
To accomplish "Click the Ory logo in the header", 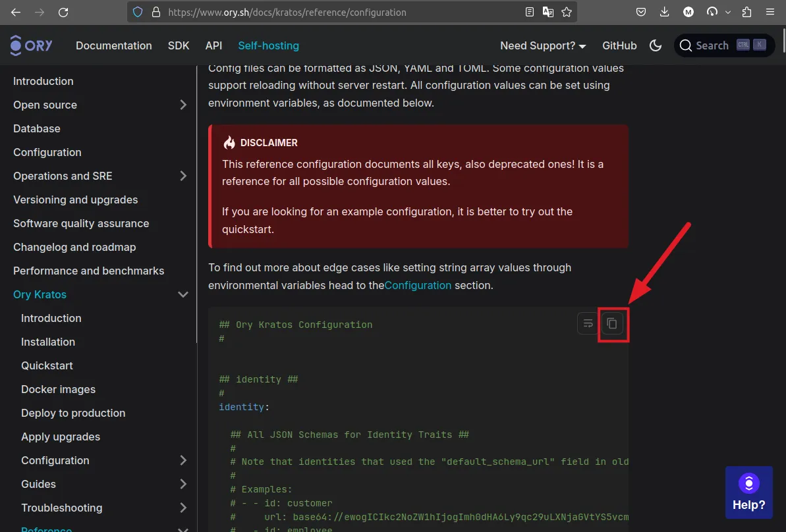I will [x=32, y=45].
